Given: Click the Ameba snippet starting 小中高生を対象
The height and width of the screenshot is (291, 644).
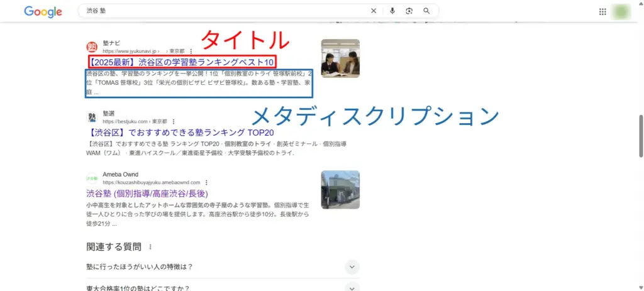Looking at the screenshot, I should 197,214.
